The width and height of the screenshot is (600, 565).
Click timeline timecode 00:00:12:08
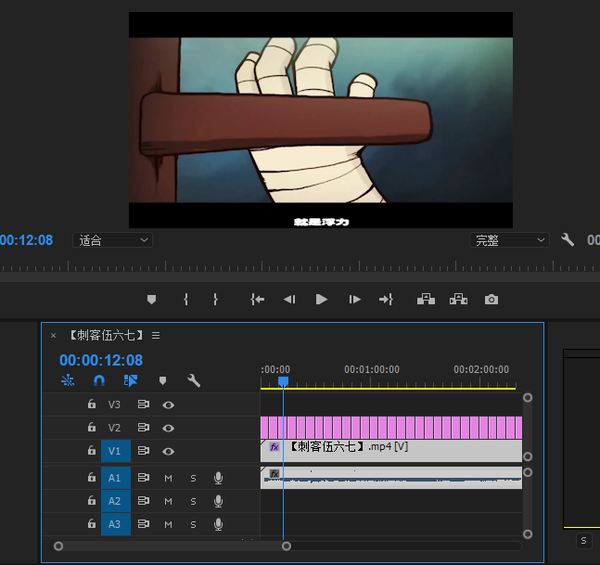pos(101,360)
